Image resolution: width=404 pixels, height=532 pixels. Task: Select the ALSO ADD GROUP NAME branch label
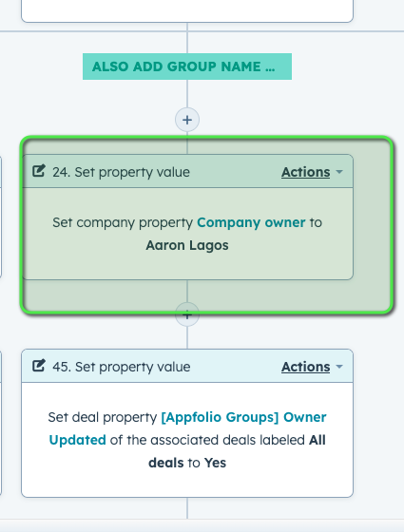pos(187,66)
